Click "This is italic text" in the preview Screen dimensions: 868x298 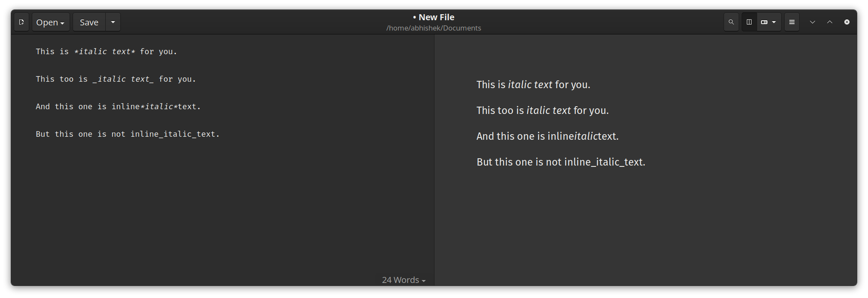tap(533, 85)
